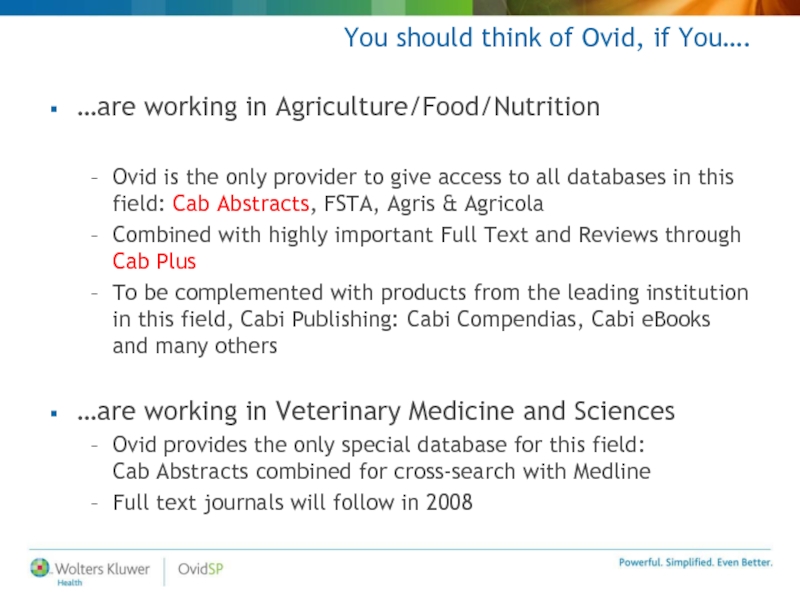
Task: Click 'Full text journals will follow in 2008'
Action: [x=293, y=503]
